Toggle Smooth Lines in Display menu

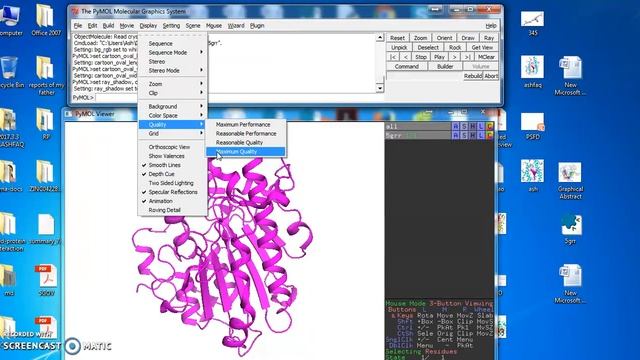click(x=164, y=165)
